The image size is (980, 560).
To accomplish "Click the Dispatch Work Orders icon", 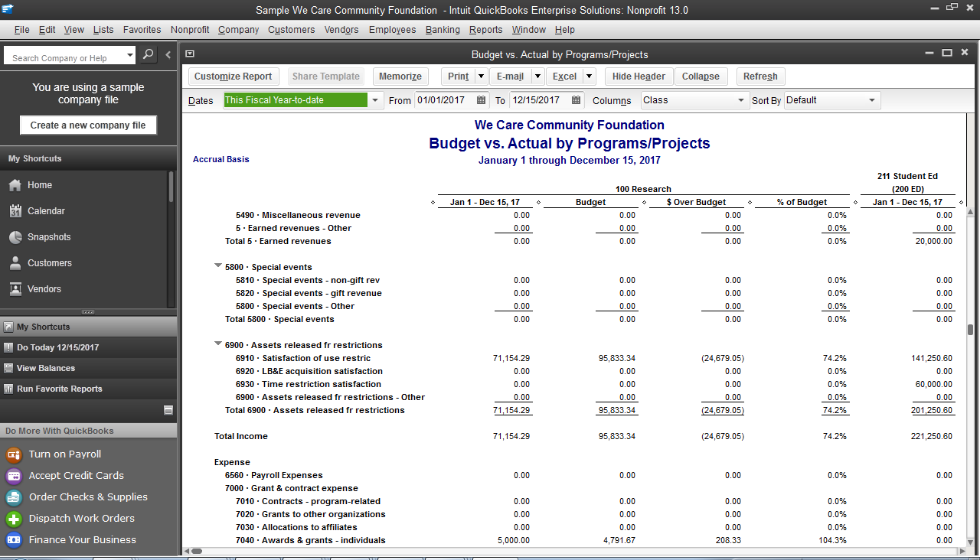I will (14, 519).
